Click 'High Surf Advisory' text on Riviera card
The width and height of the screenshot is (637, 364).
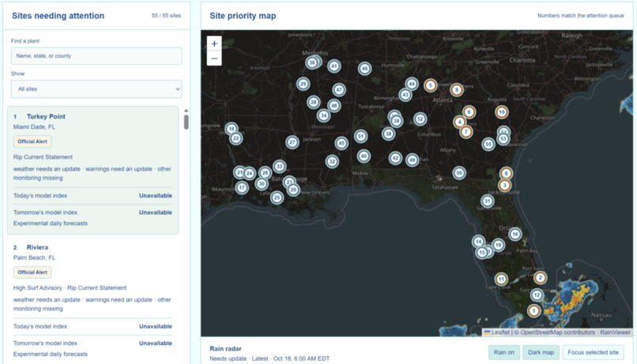pos(38,287)
